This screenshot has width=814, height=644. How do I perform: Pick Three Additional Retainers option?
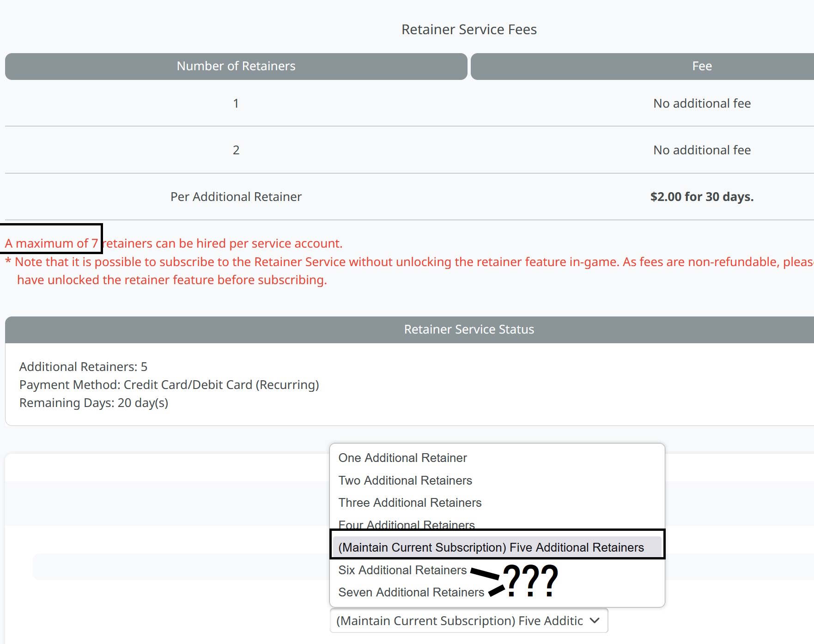coord(497,503)
